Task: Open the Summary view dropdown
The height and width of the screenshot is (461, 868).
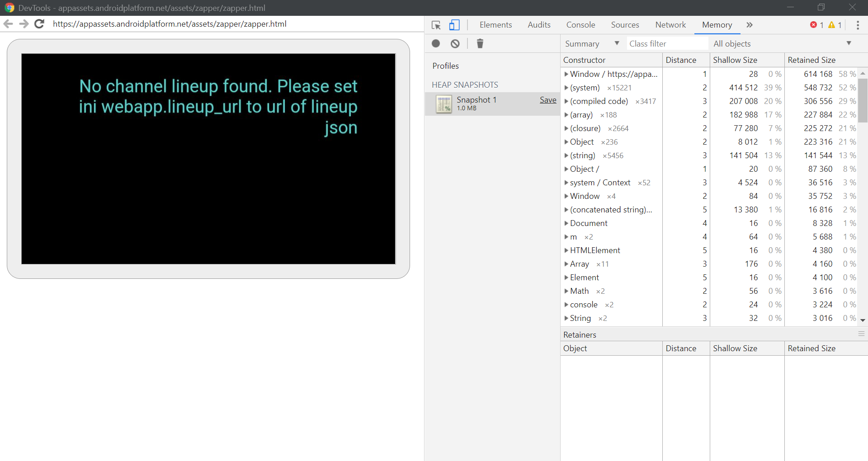Action: click(592, 43)
